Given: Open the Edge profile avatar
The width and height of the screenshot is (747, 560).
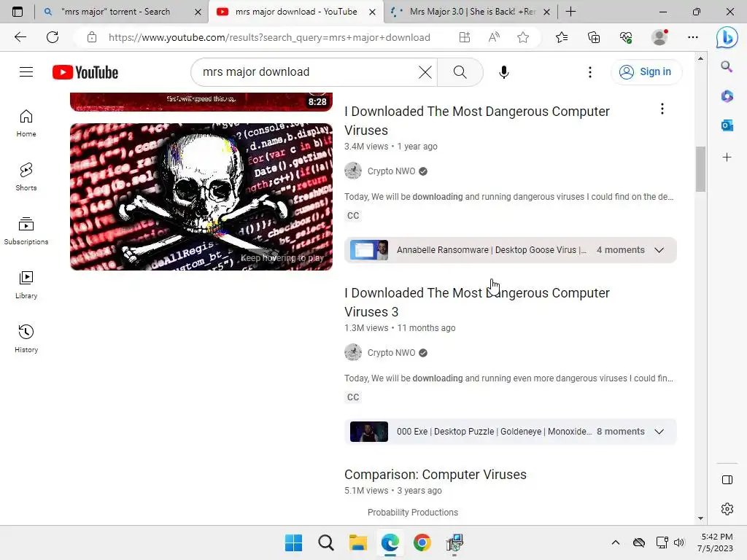Looking at the screenshot, I should click(659, 37).
